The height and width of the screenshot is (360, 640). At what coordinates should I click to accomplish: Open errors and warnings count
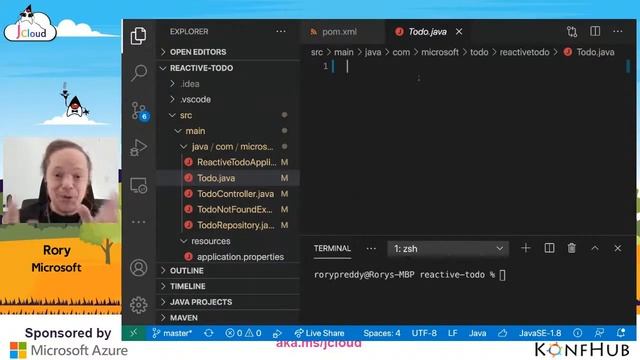[x=243, y=333]
